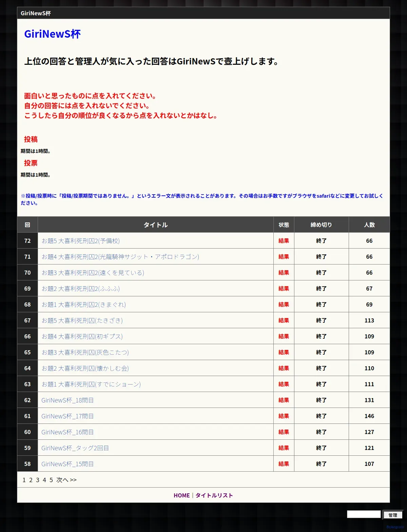Screen dimensions: 407x532
Task: View 結果 for round 68
Action: coord(284,304)
